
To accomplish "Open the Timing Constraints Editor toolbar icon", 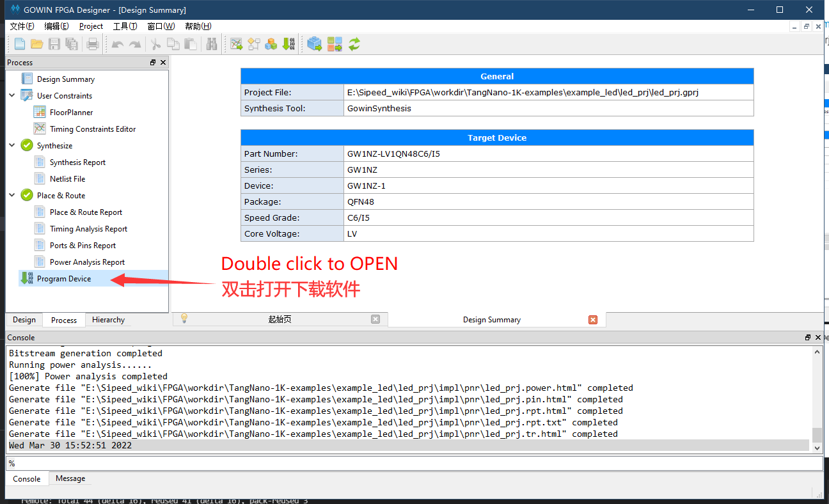I will [237, 44].
